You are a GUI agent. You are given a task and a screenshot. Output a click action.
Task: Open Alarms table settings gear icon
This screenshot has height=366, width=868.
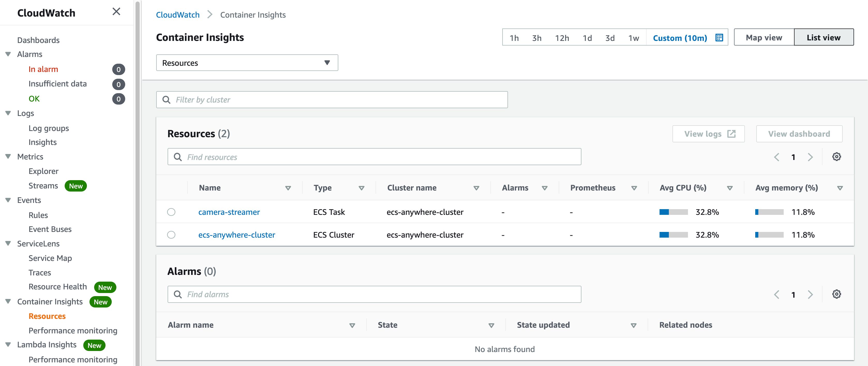[x=836, y=294]
